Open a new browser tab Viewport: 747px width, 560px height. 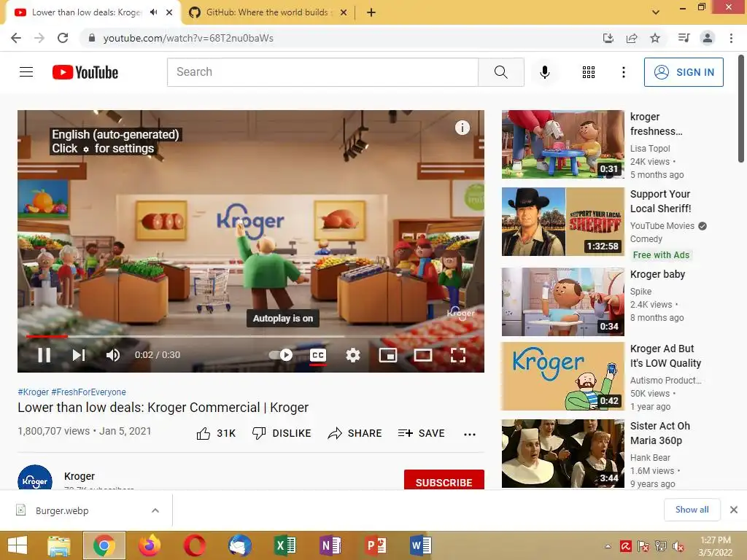[x=371, y=12]
